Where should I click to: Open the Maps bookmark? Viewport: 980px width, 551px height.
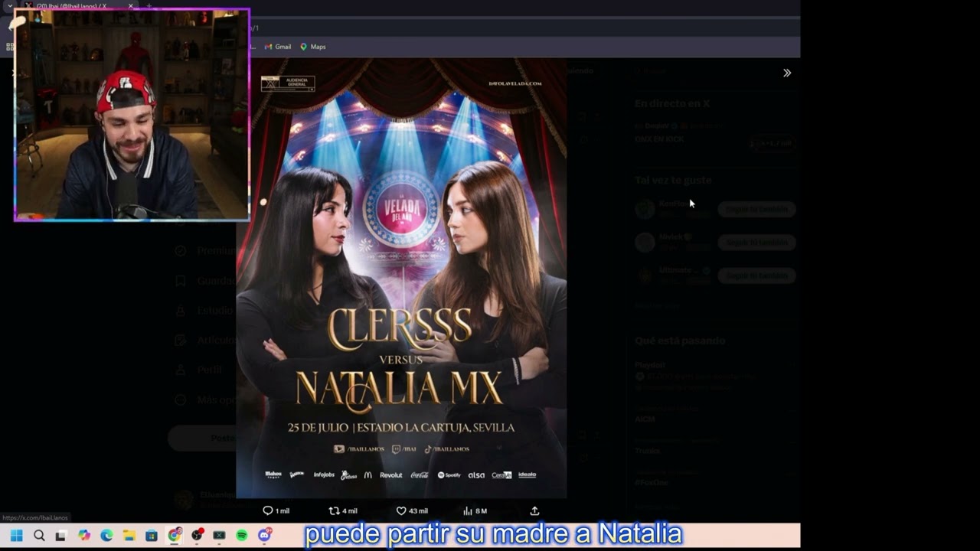pos(313,47)
